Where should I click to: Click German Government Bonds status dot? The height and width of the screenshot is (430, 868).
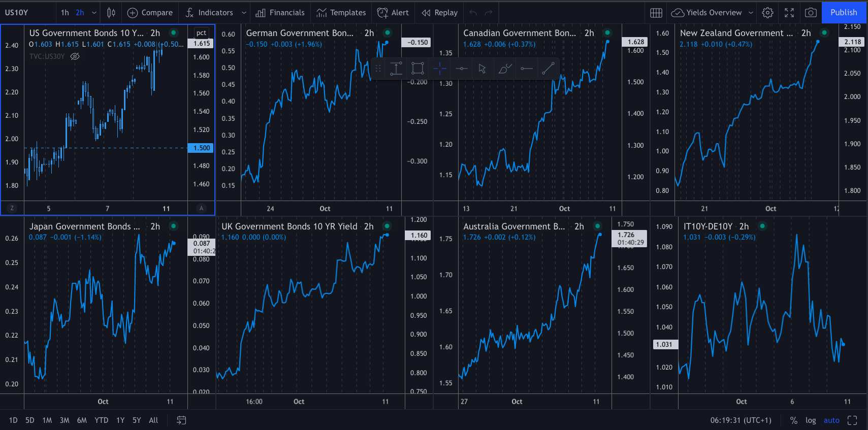point(388,32)
